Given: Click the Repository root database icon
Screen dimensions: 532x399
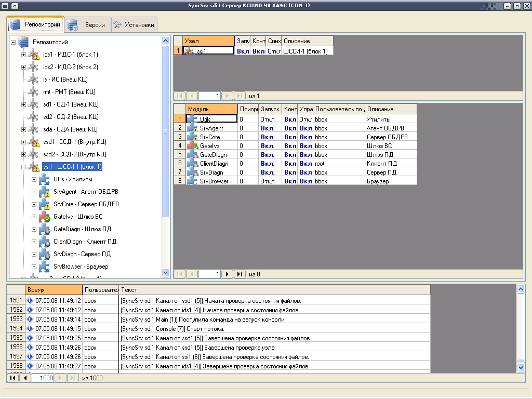Looking at the screenshot, I should click(23, 42).
